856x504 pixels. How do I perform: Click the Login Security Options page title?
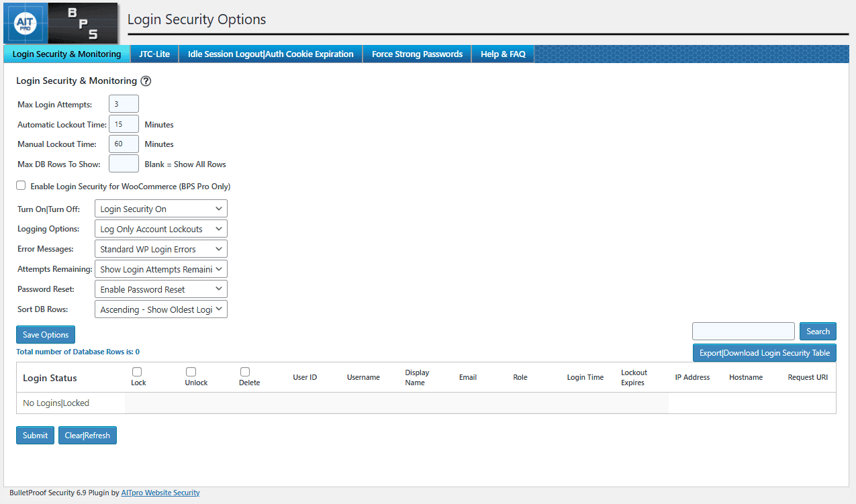(x=197, y=19)
